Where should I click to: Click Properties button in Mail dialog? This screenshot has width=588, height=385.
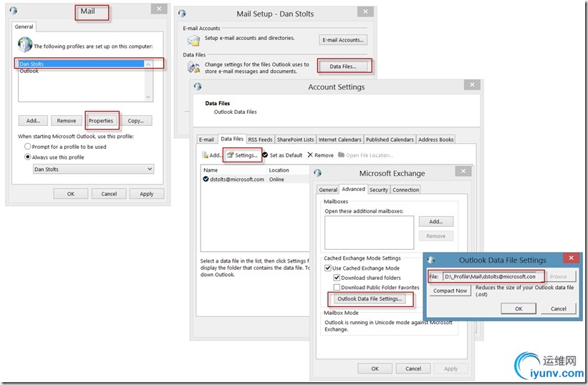pos(101,121)
